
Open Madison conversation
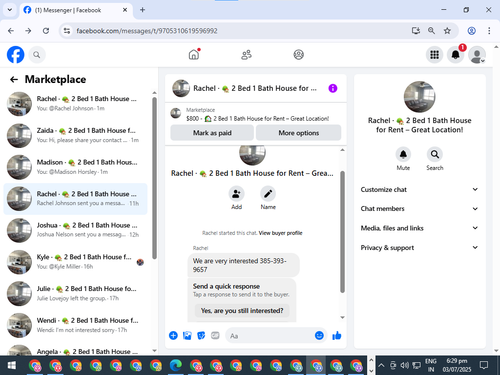click(75, 167)
